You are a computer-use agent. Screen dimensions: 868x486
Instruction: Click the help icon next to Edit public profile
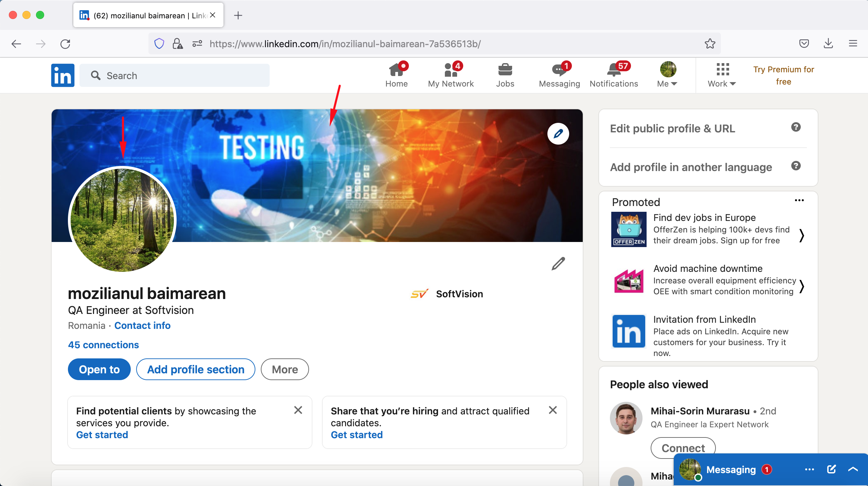pyautogui.click(x=796, y=127)
